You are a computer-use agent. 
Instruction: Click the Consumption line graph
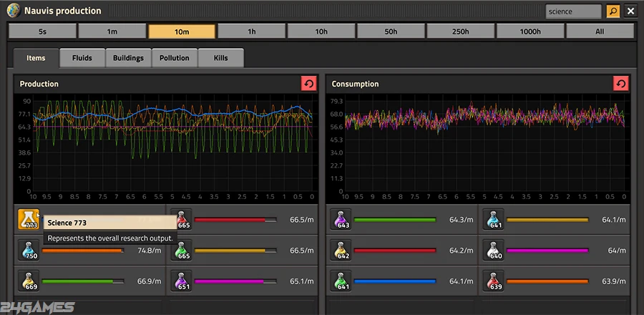(x=478, y=149)
